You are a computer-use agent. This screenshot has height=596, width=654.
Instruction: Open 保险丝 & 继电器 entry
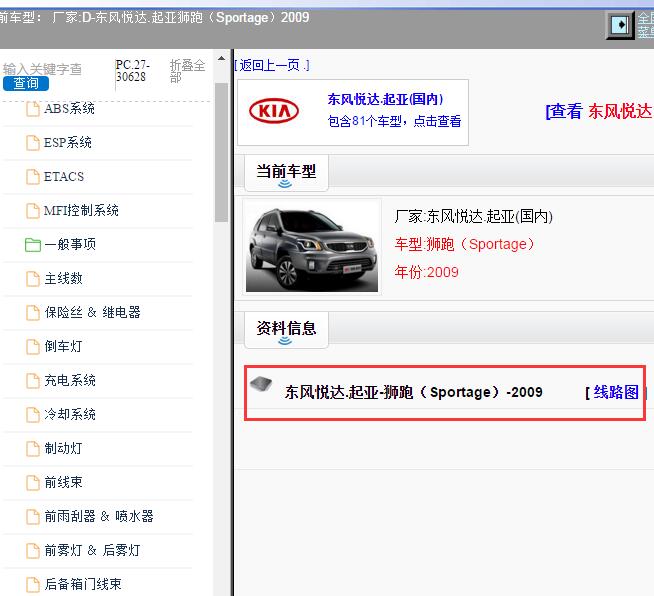point(93,312)
